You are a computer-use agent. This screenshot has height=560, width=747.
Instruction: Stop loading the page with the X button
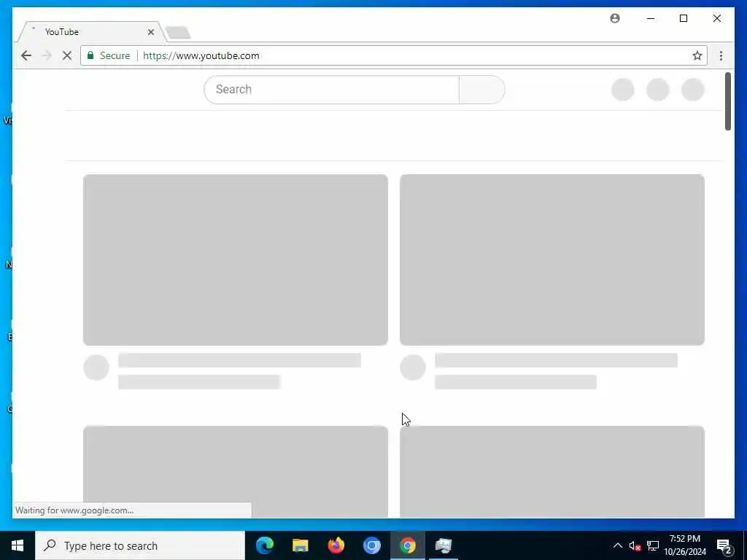66,55
